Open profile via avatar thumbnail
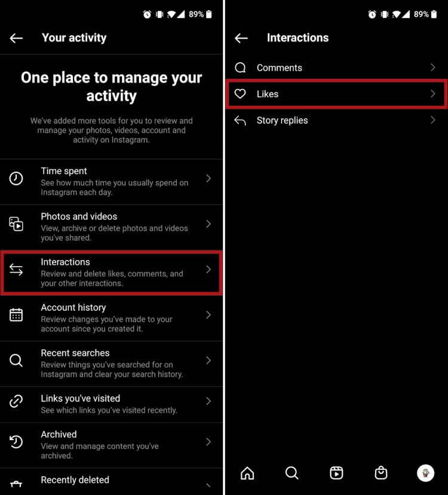 point(425,473)
